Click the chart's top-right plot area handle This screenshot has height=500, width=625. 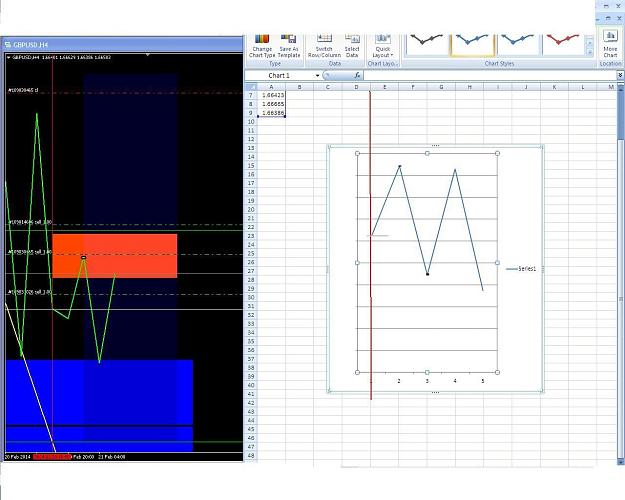[497, 153]
